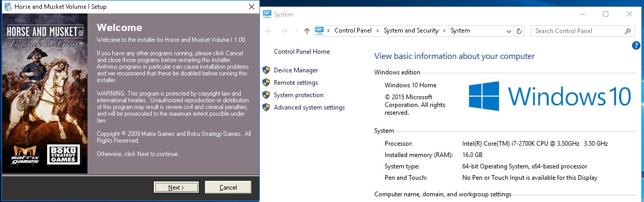Click shield icon beside Advanced system settings
Screen dimensions: 644x202
tap(266, 107)
